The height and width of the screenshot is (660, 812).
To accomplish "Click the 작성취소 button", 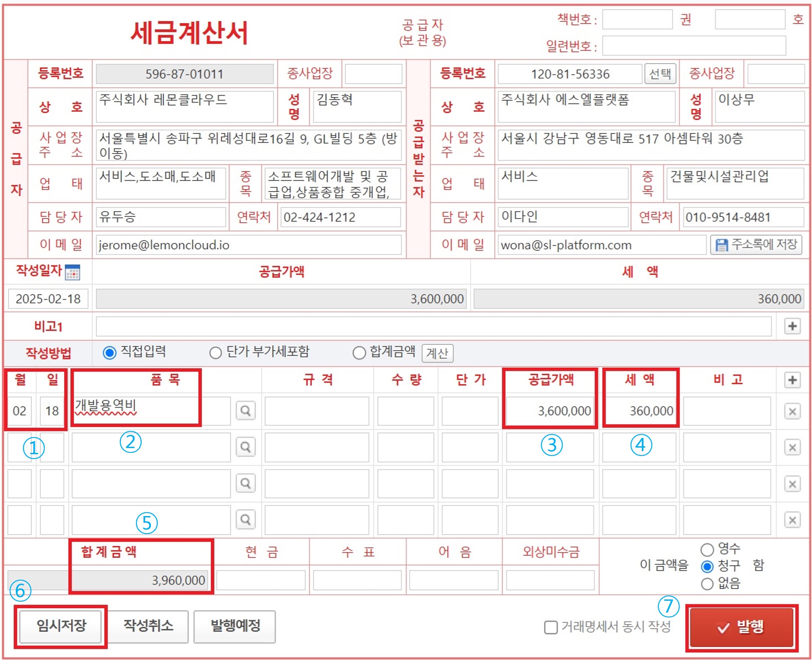I will [x=148, y=626].
